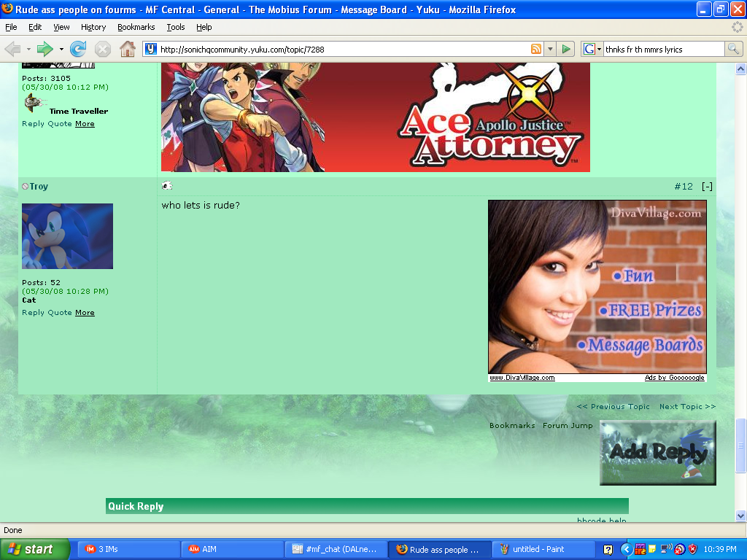Open the Tools menu
Screen dimensions: 747x560
tap(176, 27)
